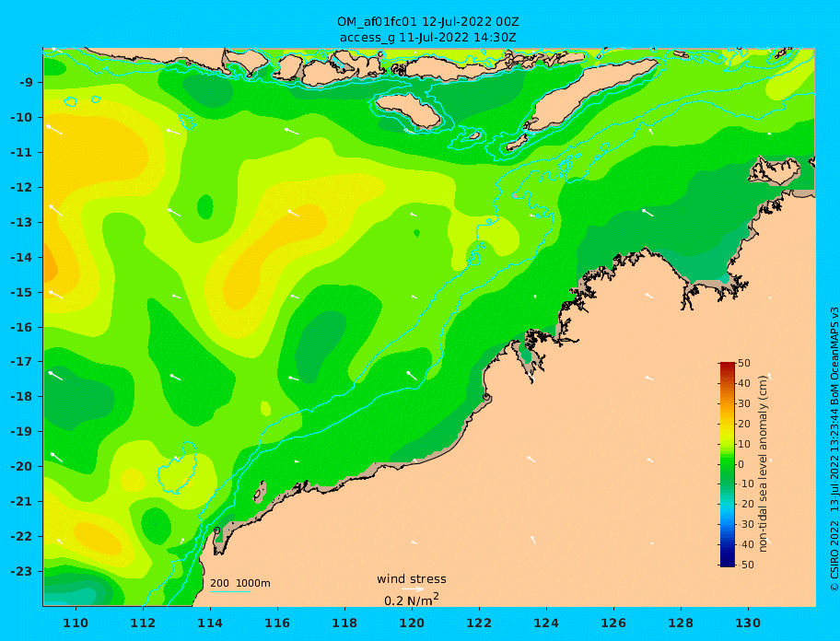Click the longitude axis label 124
The image size is (840, 641).
tap(546, 623)
